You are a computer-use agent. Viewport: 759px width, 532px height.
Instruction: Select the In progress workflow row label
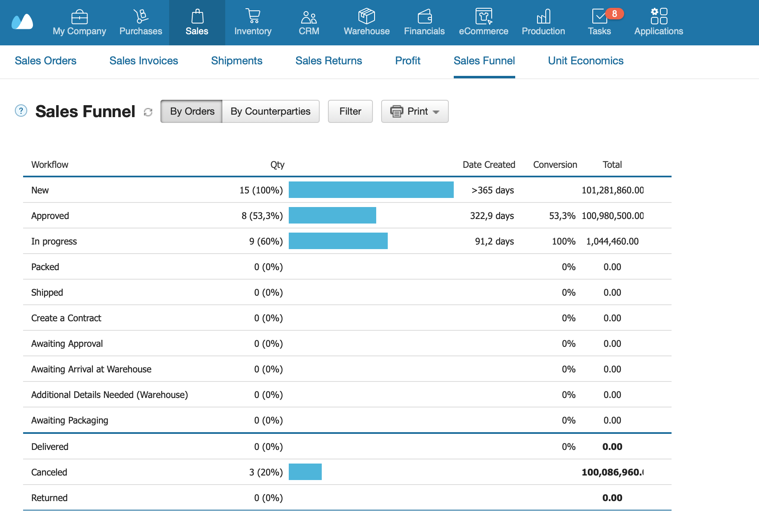[x=54, y=241]
